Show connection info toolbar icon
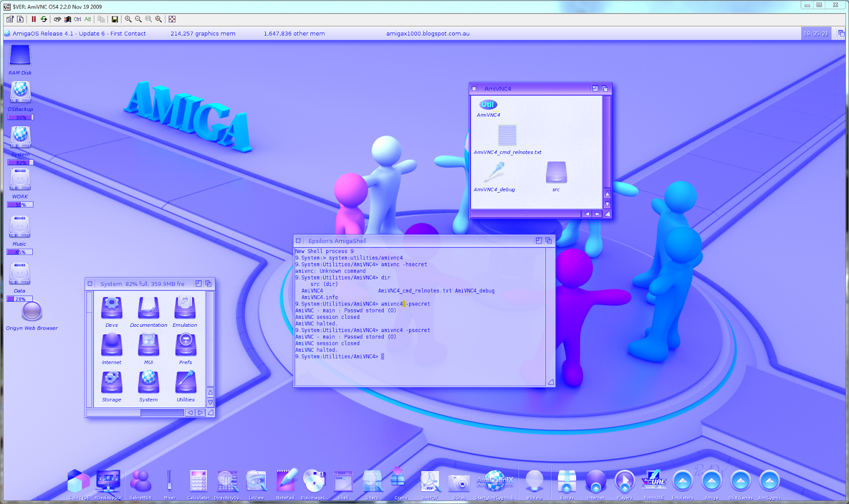849x504 pixels. pyautogui.click(x=20, y=19)
